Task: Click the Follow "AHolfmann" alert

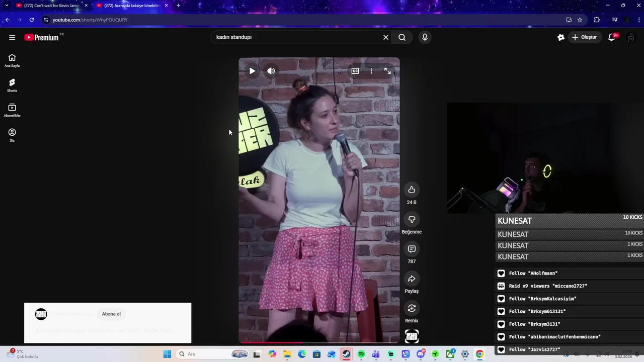Action: tap(570, 273)
